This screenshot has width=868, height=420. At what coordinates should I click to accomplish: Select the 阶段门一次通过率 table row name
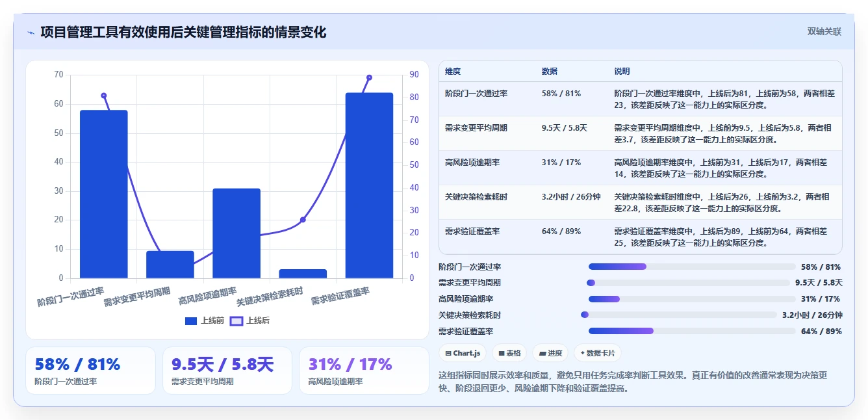click(x=476, y=94)
